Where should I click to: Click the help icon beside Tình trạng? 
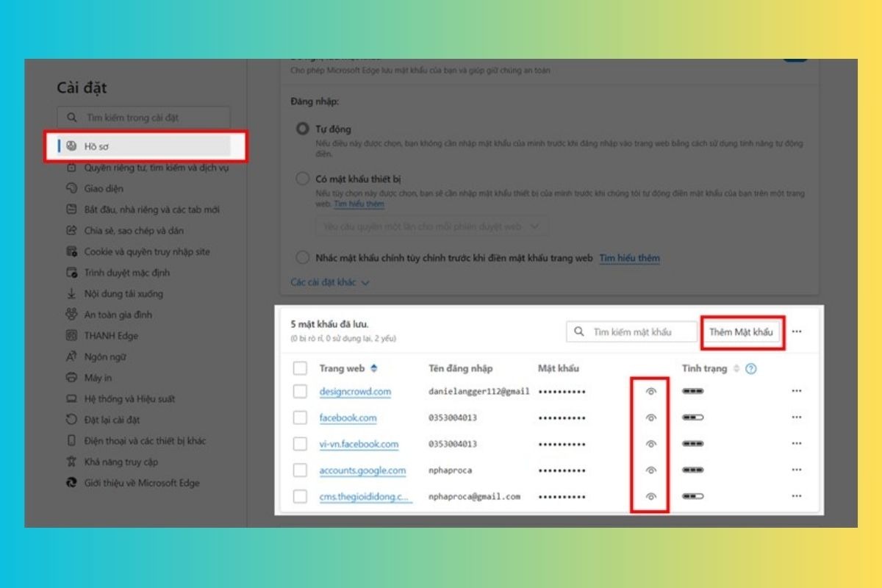click(x=750, y=368)
